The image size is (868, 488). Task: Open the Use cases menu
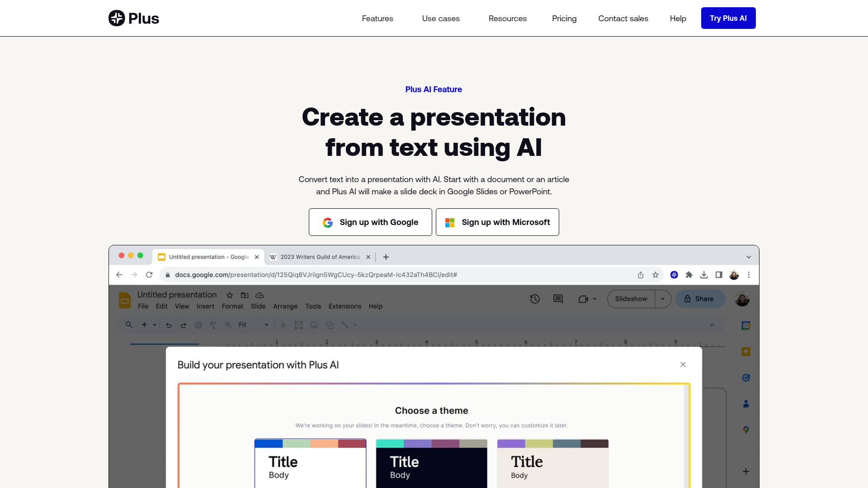441,19
